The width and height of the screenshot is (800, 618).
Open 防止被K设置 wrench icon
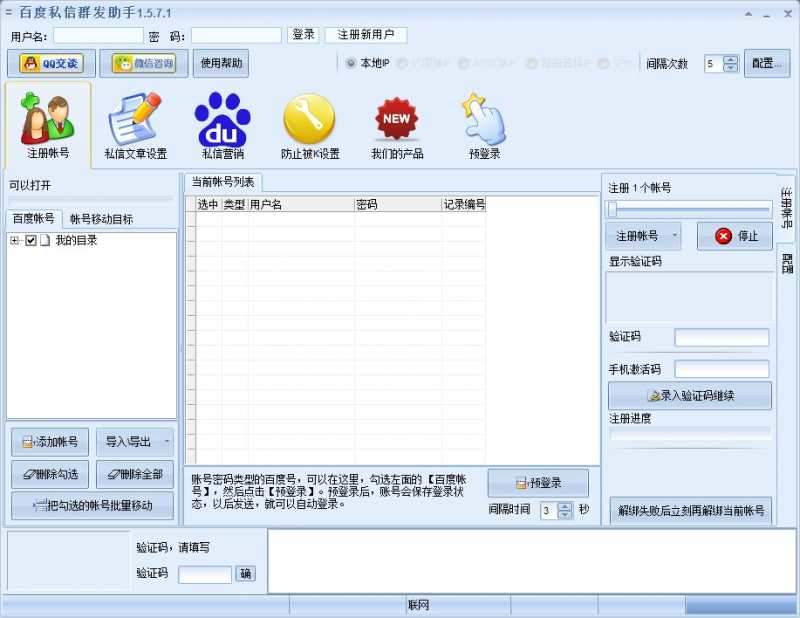click(309, 120)
